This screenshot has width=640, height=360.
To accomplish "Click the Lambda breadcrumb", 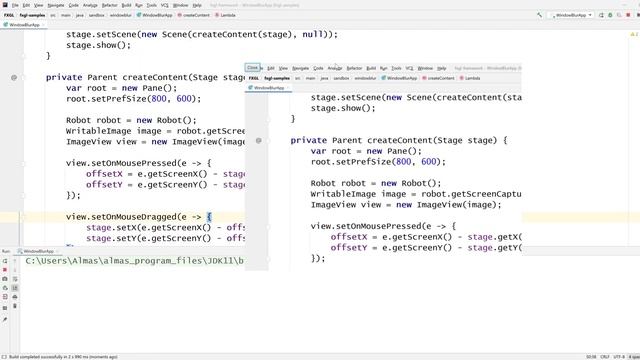I will point(225,15).
